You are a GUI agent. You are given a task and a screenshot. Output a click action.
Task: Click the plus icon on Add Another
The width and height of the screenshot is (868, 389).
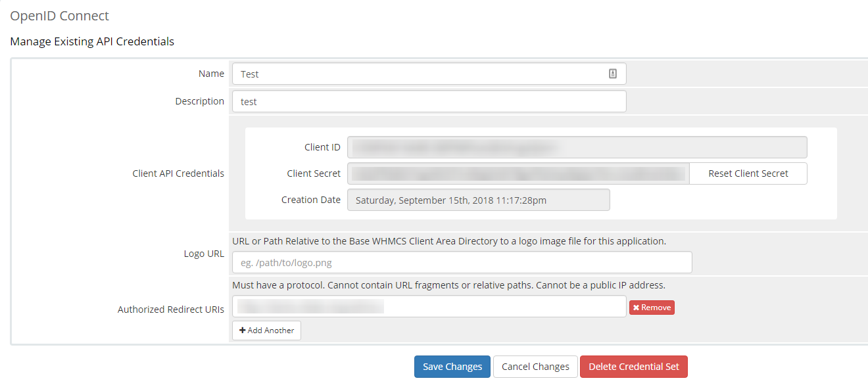[x=242, y=331]
